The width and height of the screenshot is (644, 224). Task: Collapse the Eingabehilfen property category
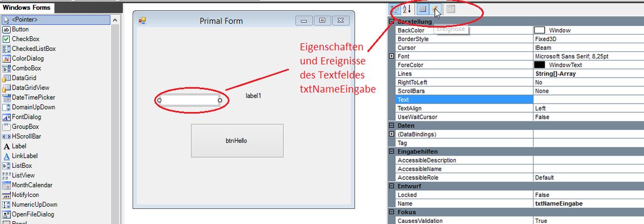tap(392, 152)
